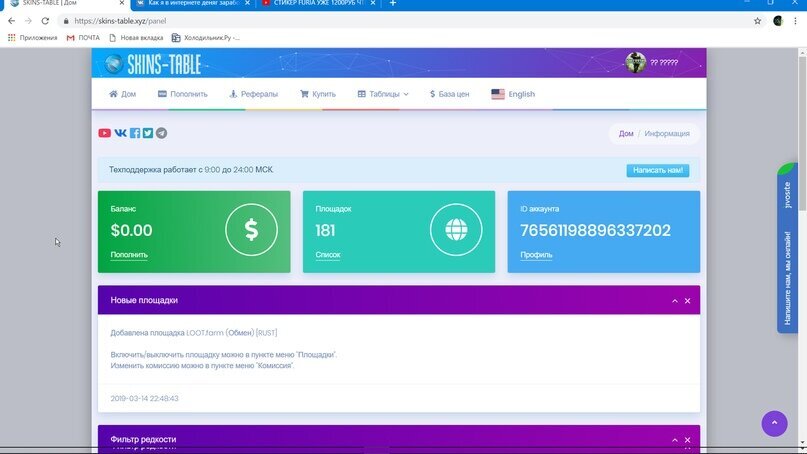Click Пополнить link in balance card
807x454 pixels.
point(129,255)
